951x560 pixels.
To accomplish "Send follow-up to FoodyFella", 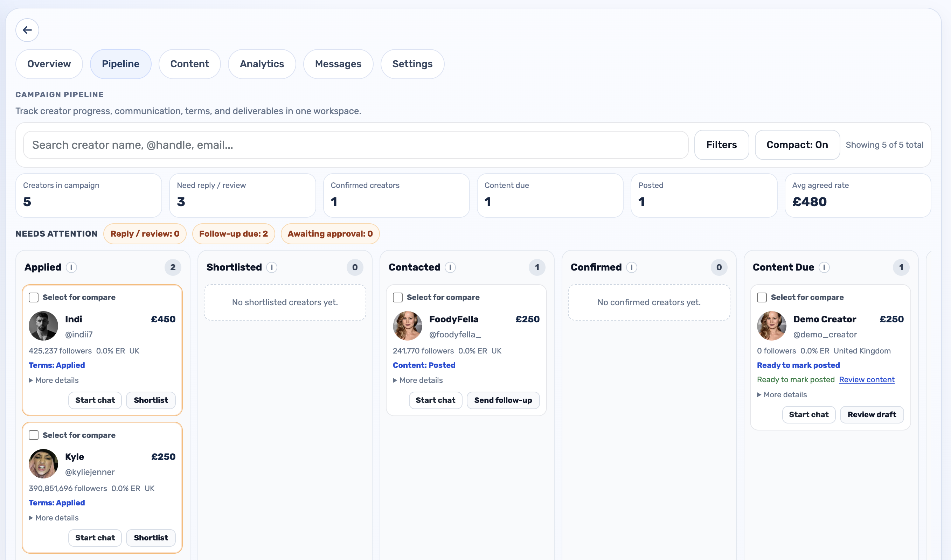I will pos(503,400).
